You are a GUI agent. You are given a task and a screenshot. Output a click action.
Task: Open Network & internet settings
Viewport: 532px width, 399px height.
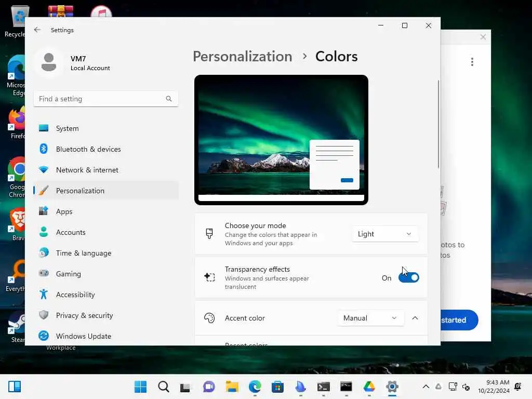tap(106, 170)
